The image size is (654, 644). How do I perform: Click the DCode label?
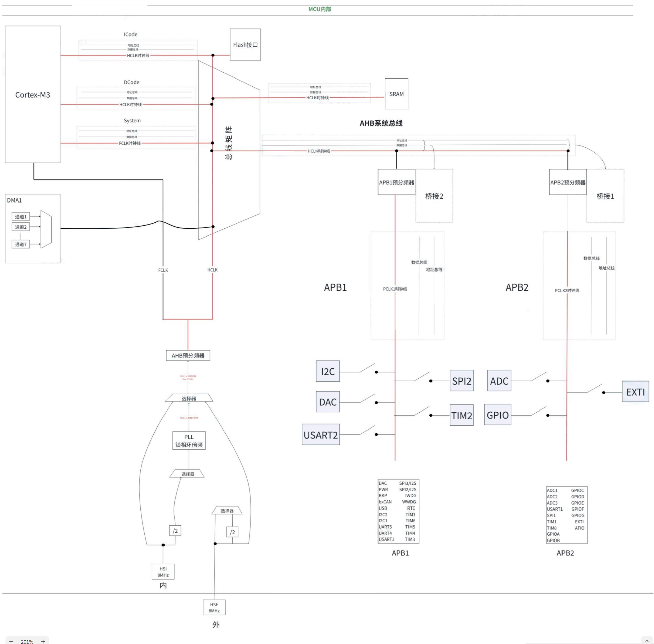pos(131,82)
